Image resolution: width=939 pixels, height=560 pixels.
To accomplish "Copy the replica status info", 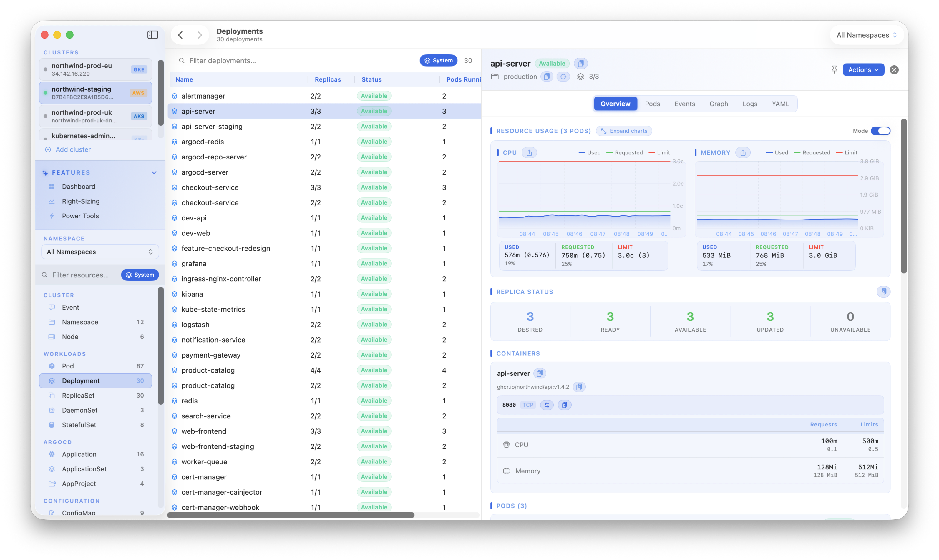I will coord(883,292).
